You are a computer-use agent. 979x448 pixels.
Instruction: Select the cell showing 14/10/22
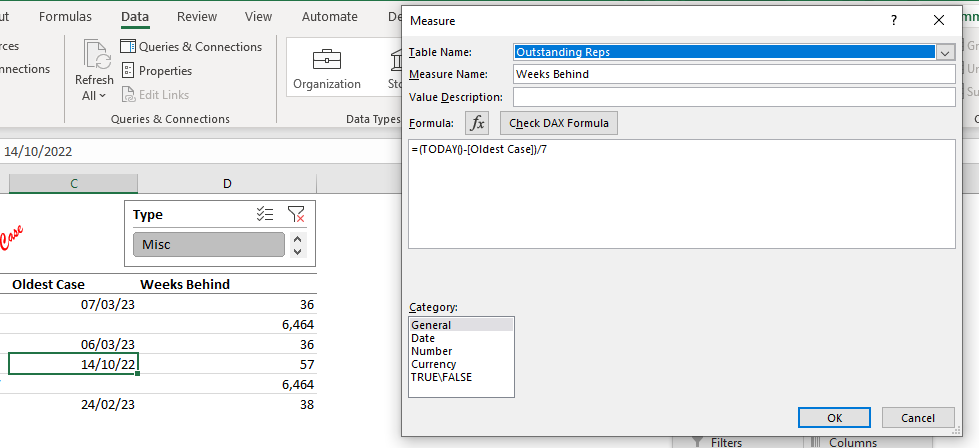click(x=74, y=364)
